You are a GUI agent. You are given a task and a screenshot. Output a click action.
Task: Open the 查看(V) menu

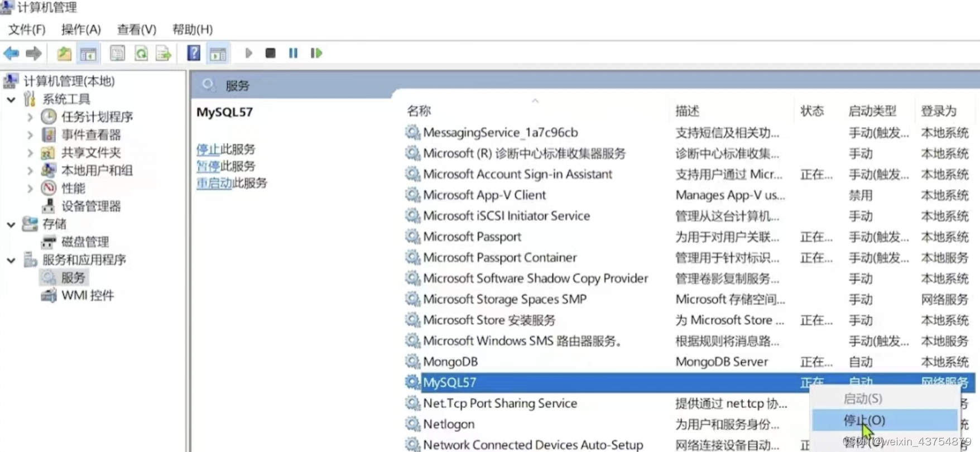tap(137, 29)
